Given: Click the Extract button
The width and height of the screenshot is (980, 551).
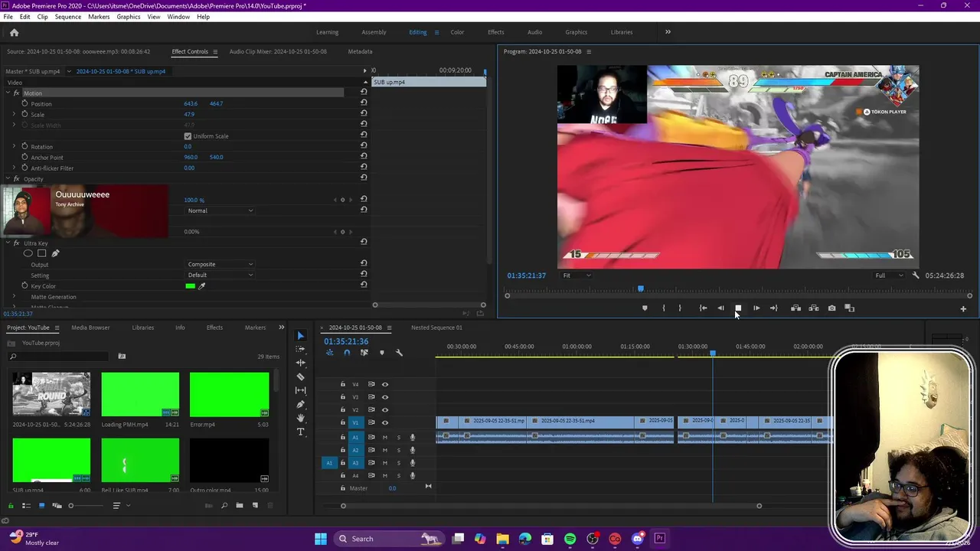Looking at the screenshot, I should click(x=814, y=308).
